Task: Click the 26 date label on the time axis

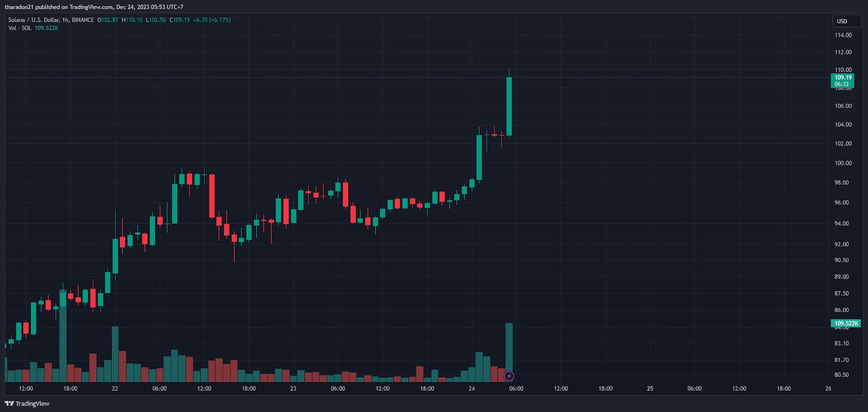Action: click(828, 389)
